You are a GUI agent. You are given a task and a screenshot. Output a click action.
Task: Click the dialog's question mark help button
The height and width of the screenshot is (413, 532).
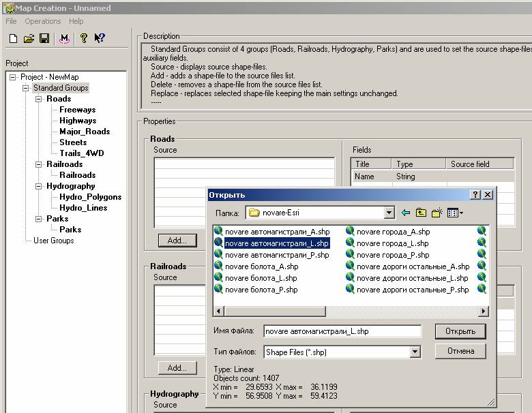pyautogui.click(x=475, y=195)
